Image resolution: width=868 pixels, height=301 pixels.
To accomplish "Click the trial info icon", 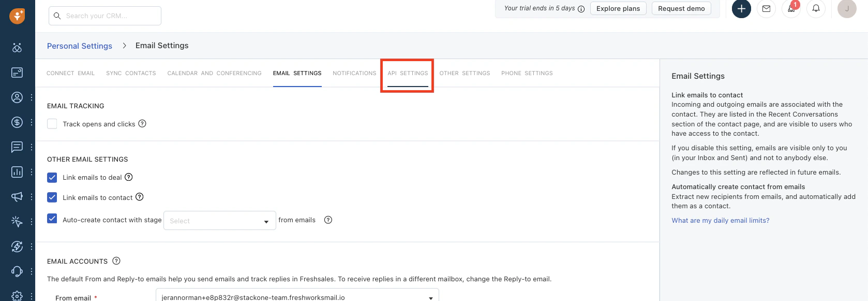I will pos(581,9).
